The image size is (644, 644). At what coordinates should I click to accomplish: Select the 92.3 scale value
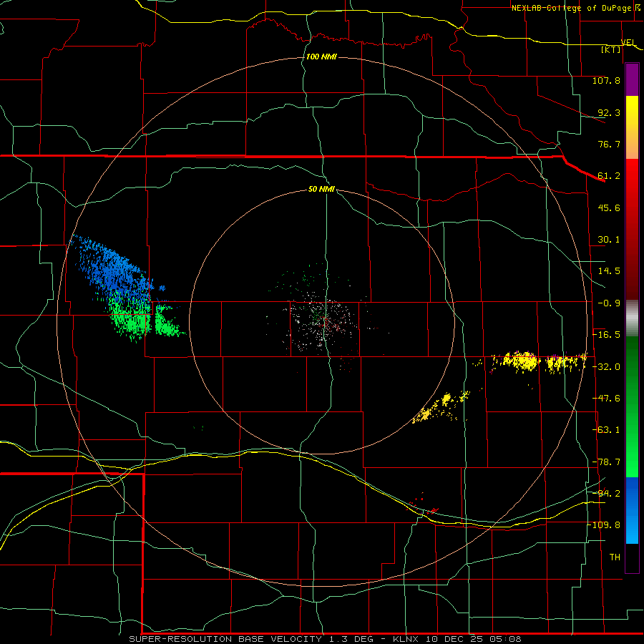click(609, 112)
